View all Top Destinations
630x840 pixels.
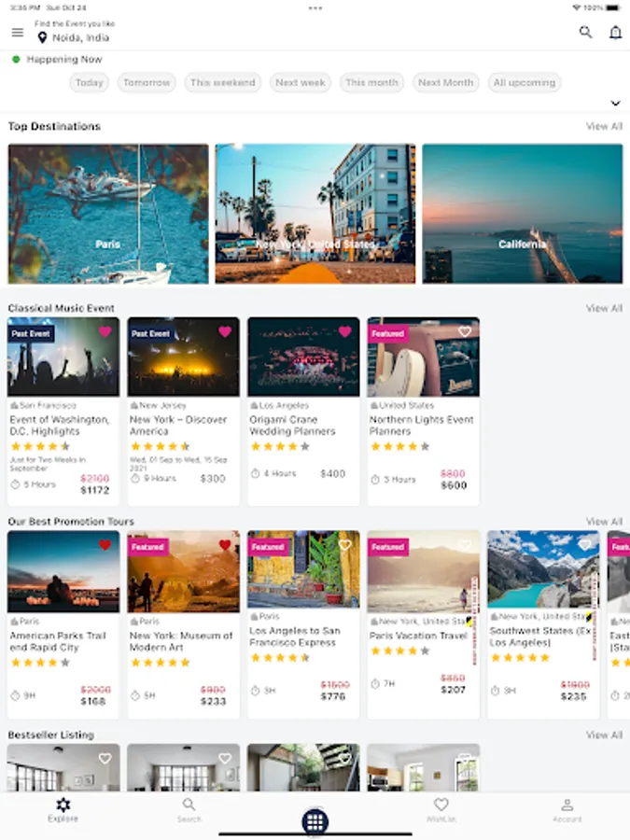coord(604,126)
